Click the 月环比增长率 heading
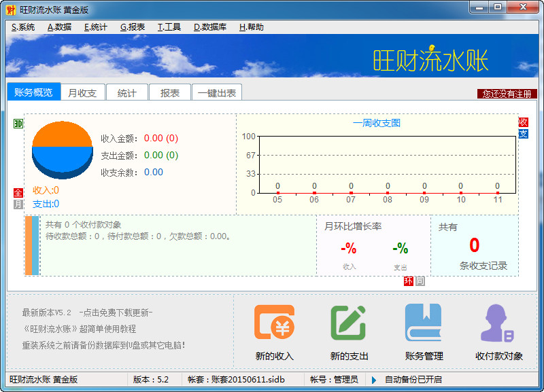This screenshot has height=392, width=544. click(x=353, y=226)
